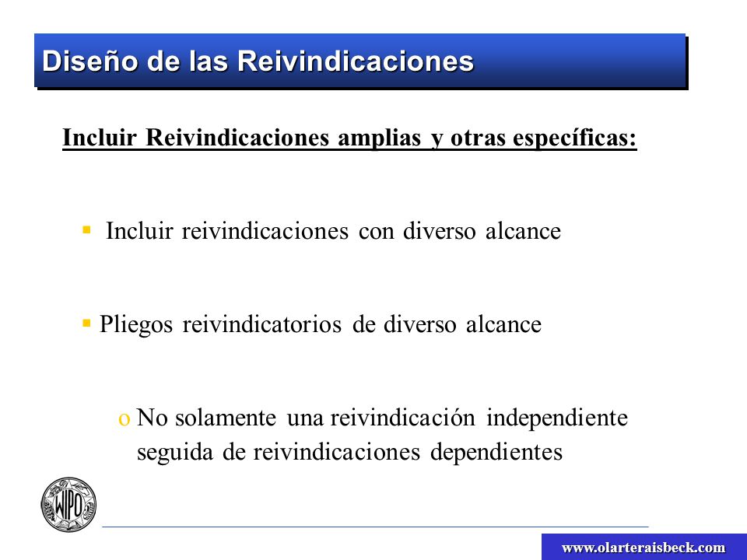Click line "No solamente una reivindicación independiente"
747x560 pixels.
point(382,418)
